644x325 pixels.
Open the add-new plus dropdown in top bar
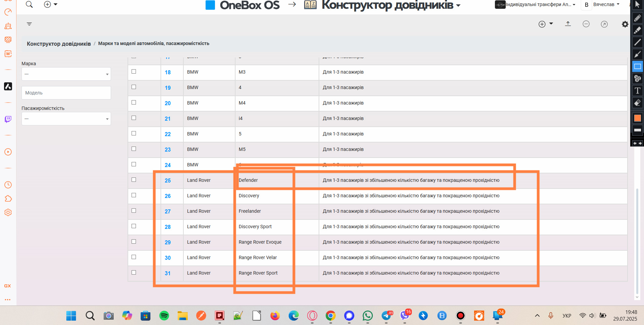point(50,4)
